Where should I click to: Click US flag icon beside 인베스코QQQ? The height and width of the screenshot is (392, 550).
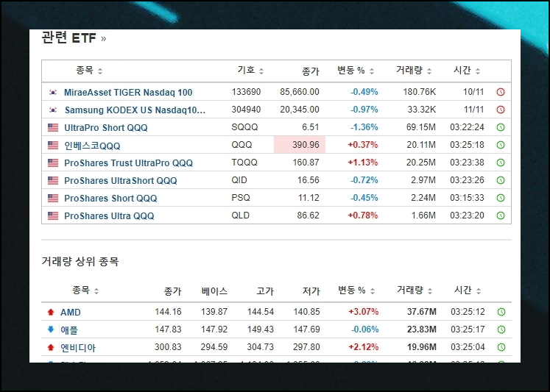pos(53,145)
